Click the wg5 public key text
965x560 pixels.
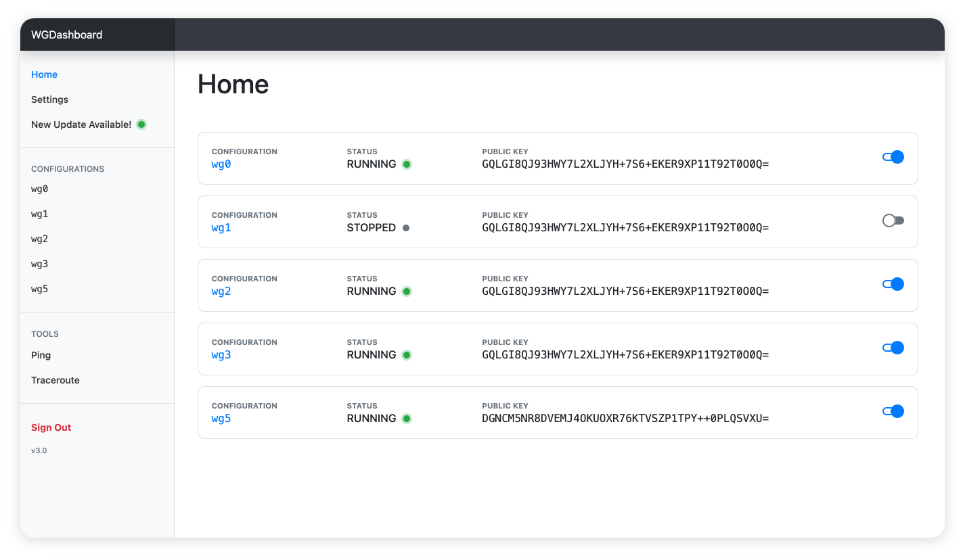coord(625,419)
